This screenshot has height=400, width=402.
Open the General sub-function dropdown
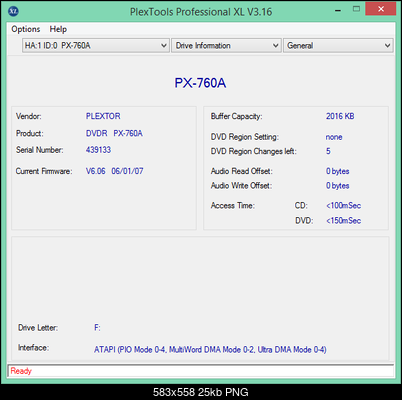pos(338,45)
